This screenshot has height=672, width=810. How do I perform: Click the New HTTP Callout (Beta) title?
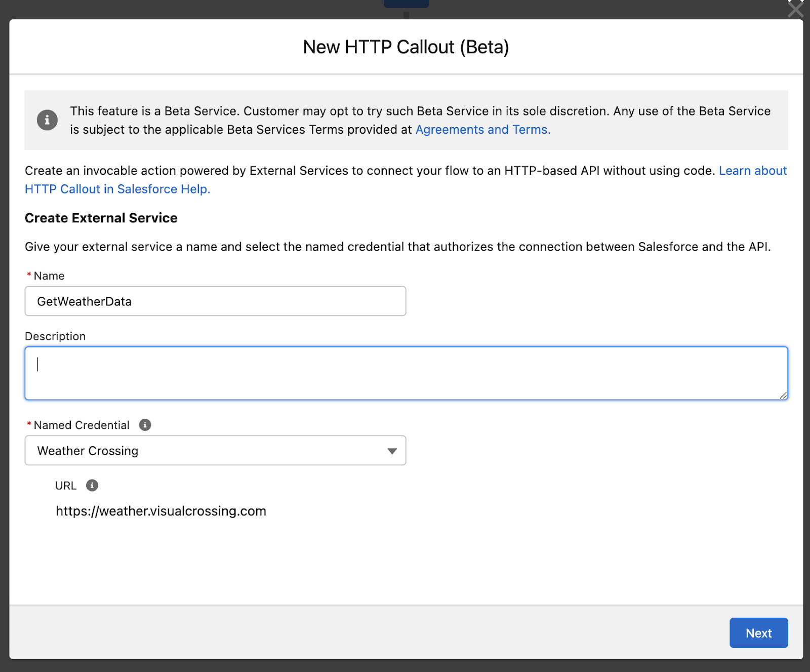pyautogui.click(x=406, y=47)
